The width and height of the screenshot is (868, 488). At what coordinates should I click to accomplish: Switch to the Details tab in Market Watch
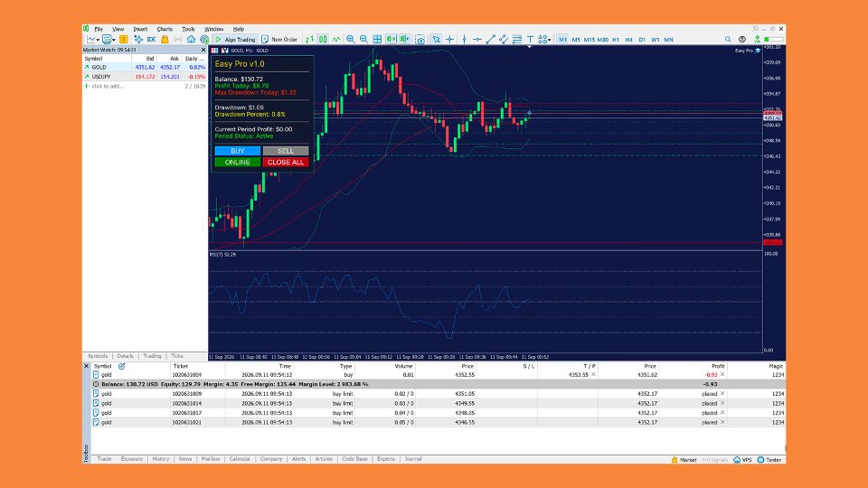125,356
